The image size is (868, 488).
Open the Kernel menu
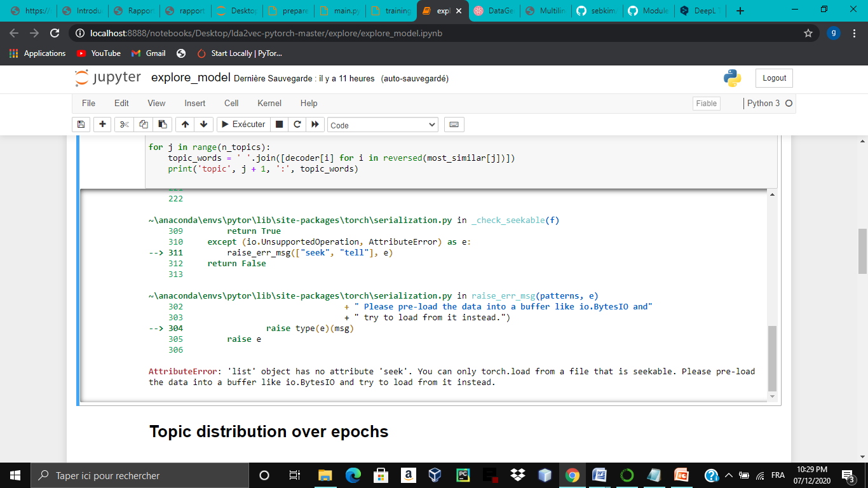point(269,103)
